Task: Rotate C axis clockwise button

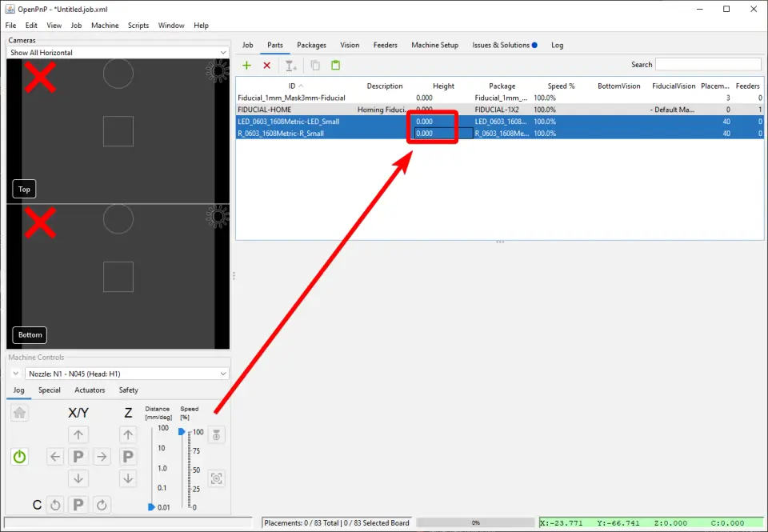Action: coord(102,505)
